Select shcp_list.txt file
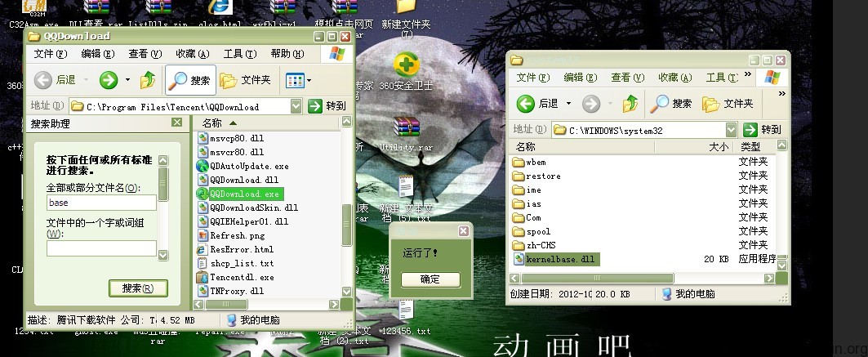868x357 pixels. pyautogui.click(x=236, y=263)
